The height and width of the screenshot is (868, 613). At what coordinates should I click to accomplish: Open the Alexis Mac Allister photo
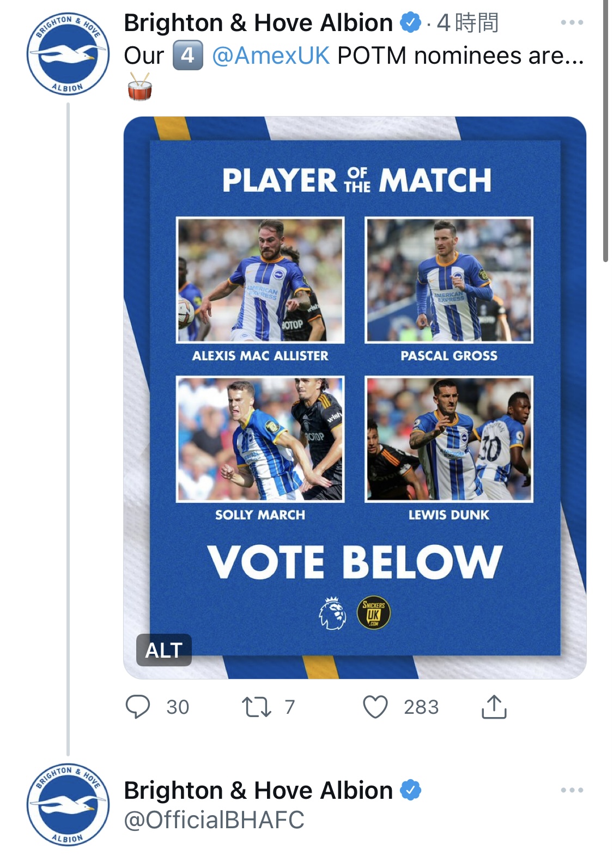[x=260, y=280]
